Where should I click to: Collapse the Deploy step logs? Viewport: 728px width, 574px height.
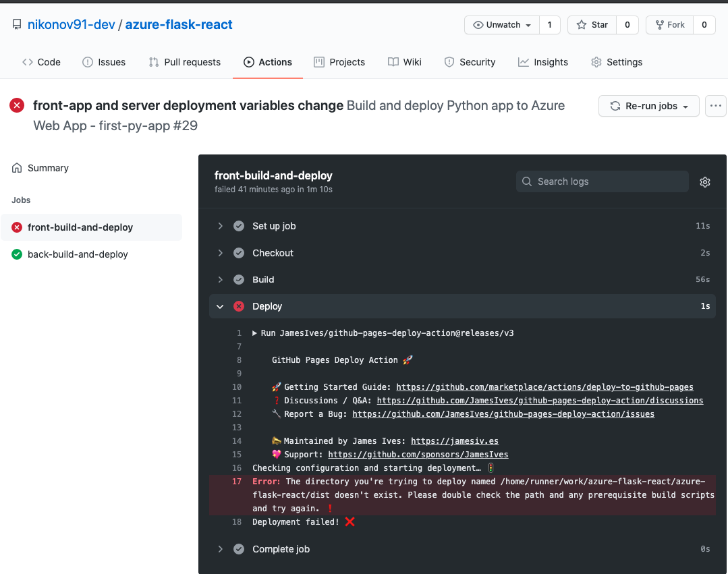coord(220,306)
